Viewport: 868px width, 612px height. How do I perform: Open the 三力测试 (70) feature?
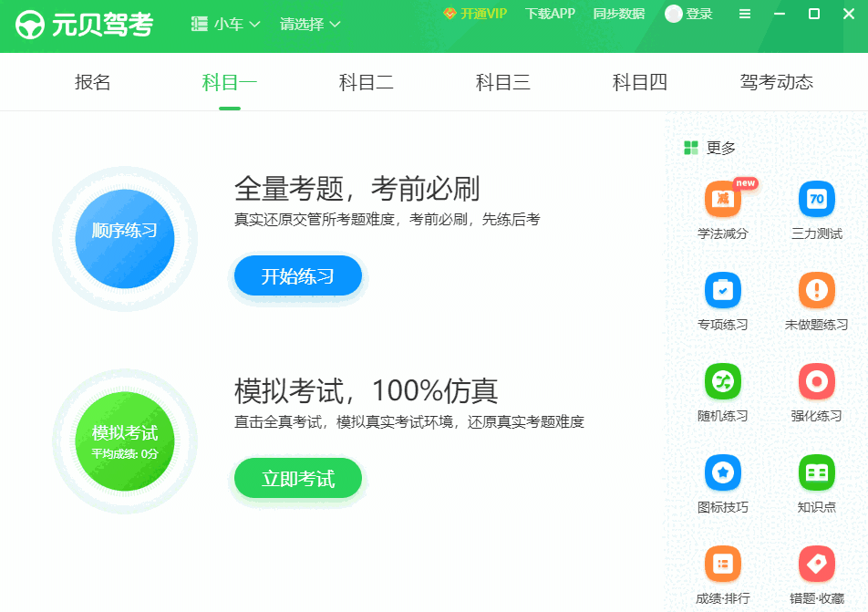click(816, 209)
